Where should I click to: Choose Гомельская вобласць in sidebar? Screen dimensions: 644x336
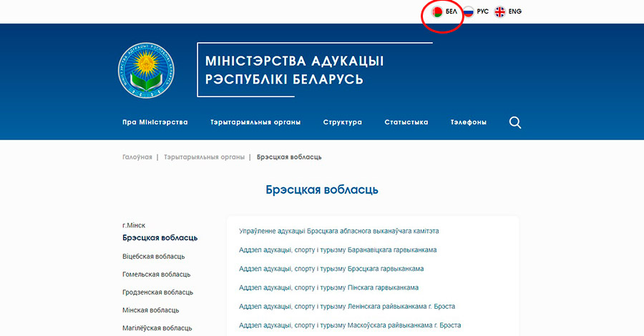(x=156, y=274)
